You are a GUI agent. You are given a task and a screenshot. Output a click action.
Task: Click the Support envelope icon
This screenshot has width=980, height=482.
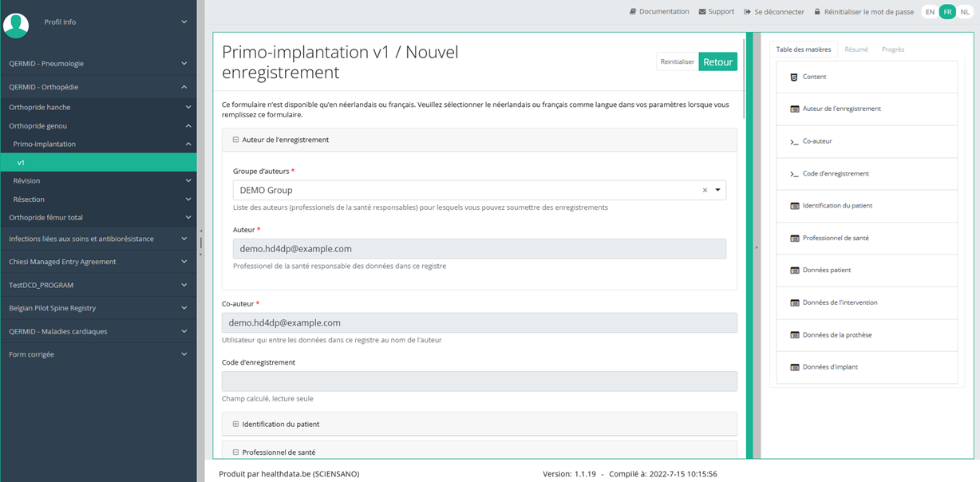pos(702,12)
